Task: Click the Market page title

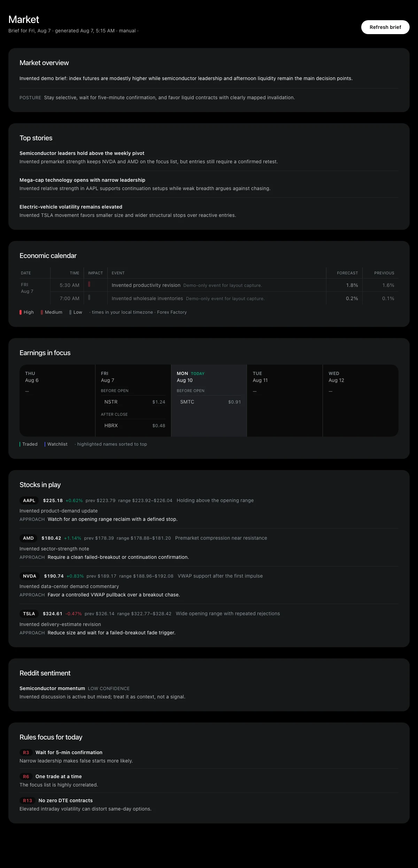Action: pyautogui.click(x=24, y=19)
